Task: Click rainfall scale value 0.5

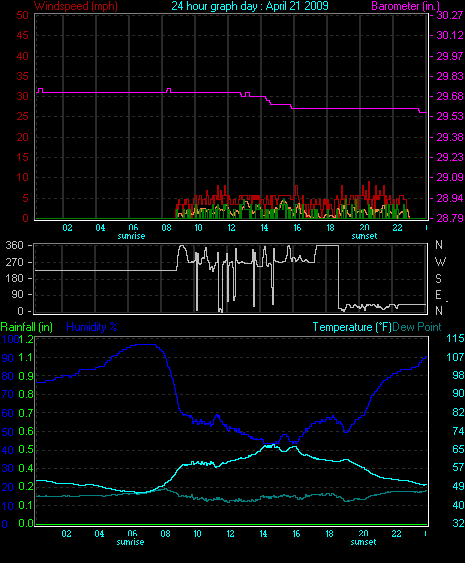Action: coord(25,450)
